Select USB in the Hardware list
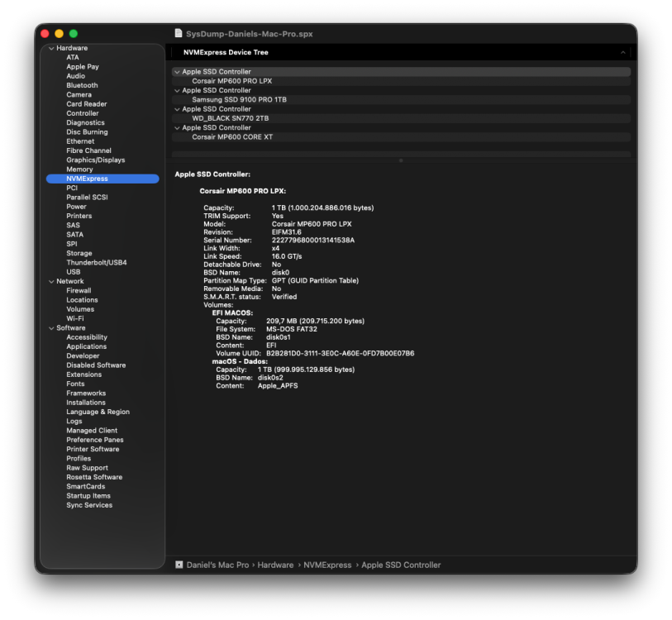The image size is (672, 620). [x=74, y=272]
